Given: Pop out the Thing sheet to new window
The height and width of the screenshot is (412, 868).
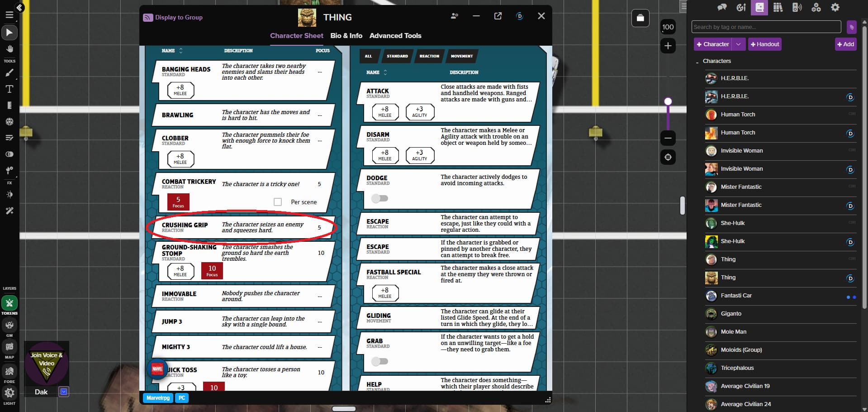Looking at the screenshot, I should 498,16.
